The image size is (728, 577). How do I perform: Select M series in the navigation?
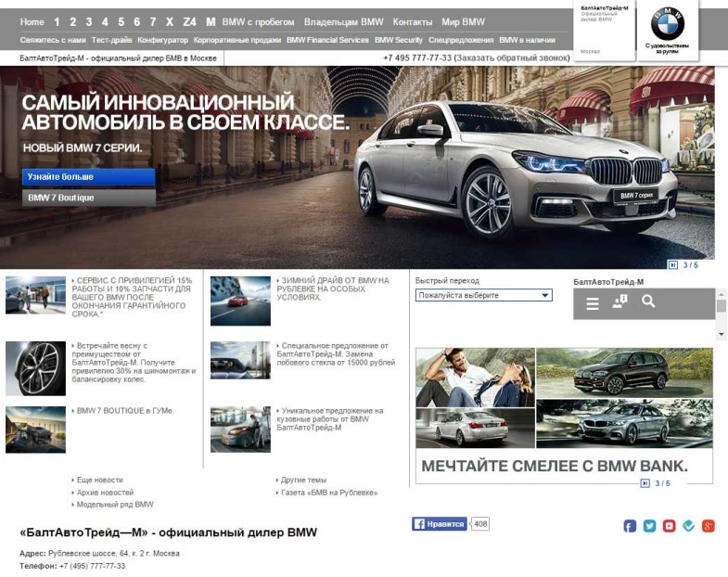(x=211, y=22)
